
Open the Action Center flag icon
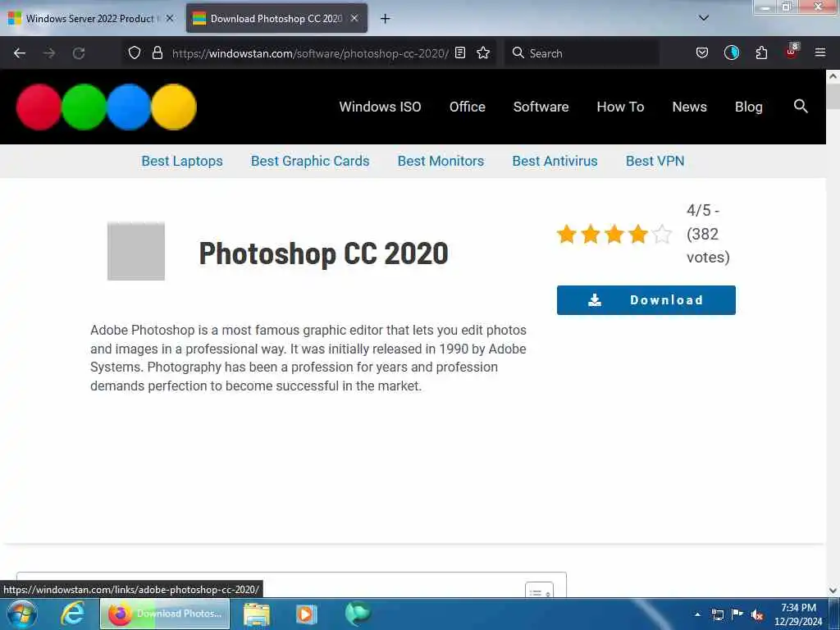coord(737,614)
